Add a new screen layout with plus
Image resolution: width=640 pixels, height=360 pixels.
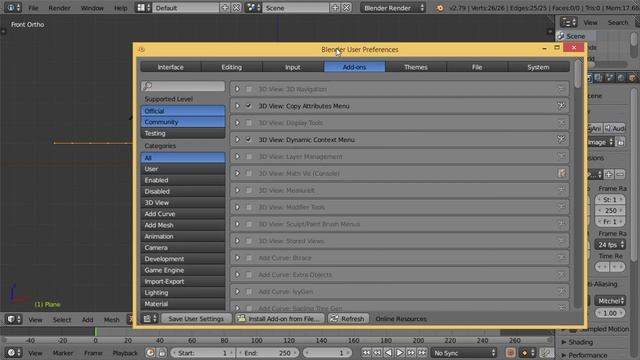(224, 8)
